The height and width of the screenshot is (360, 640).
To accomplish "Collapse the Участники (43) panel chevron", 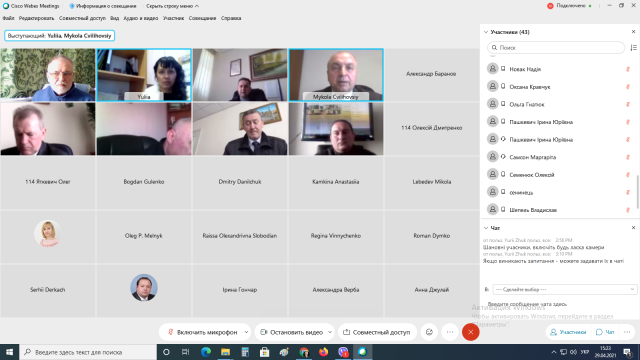I will (486, 32).
